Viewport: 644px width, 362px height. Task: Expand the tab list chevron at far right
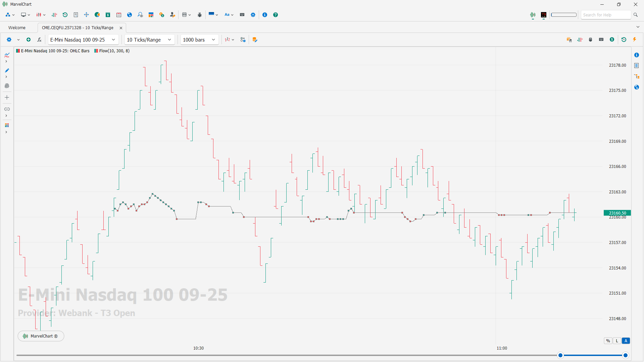coord(638,27)
